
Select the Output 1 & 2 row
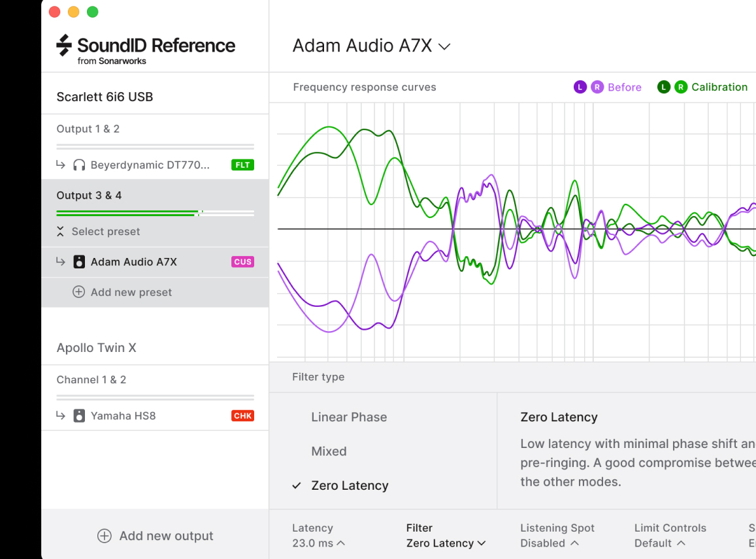click(155, 129)
